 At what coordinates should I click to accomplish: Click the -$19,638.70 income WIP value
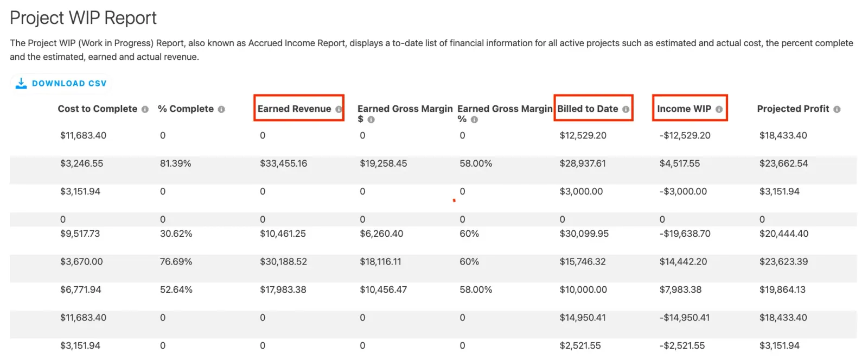(x=685, y=234)
